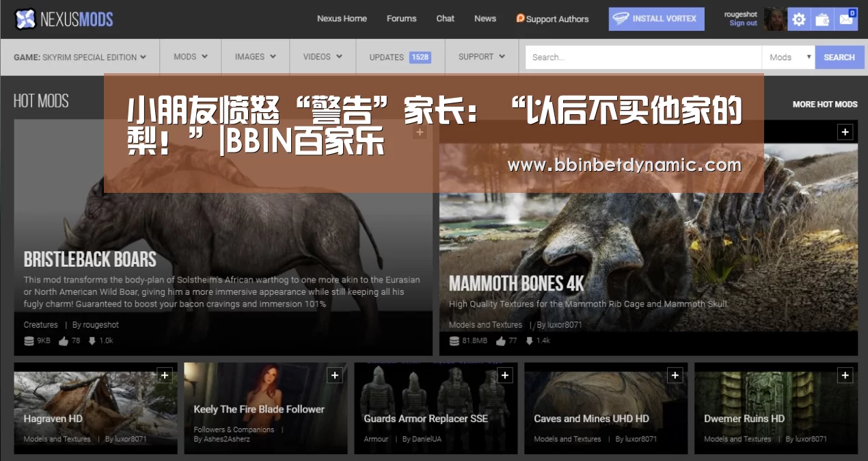Click plus icon on Keely The Fire Blade card
This screenshot has width=868, height=461.
tap(335, 375)
